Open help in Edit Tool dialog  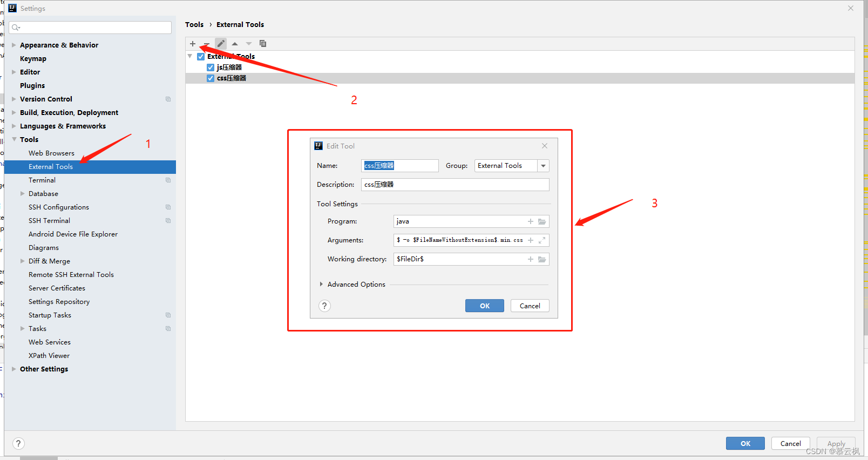click(324, 306)
